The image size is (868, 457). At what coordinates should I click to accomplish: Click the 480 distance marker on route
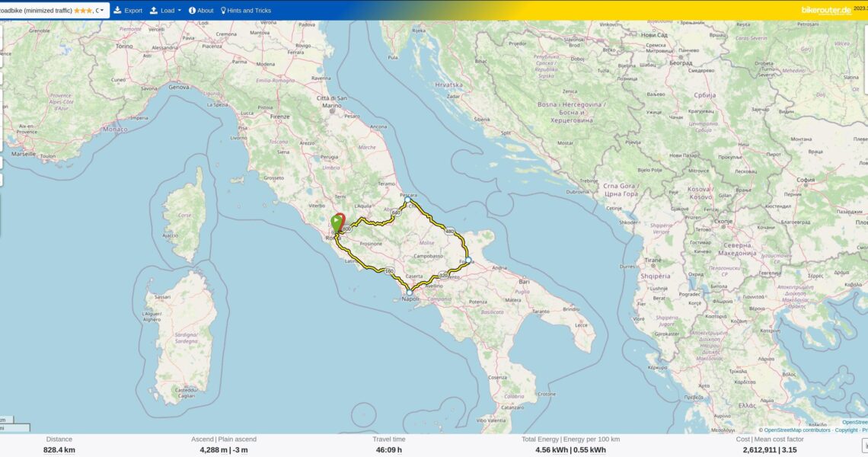click(x=449, y=232)
